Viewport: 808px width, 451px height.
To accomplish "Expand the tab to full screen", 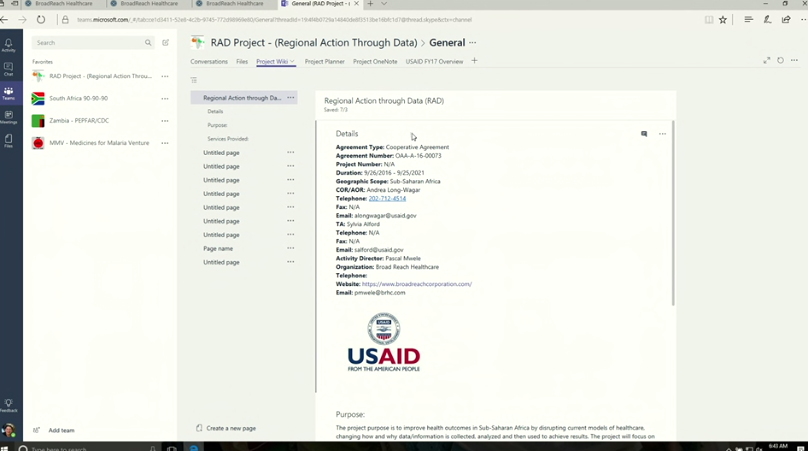I will pyautogui.click(x=767, y=60).
